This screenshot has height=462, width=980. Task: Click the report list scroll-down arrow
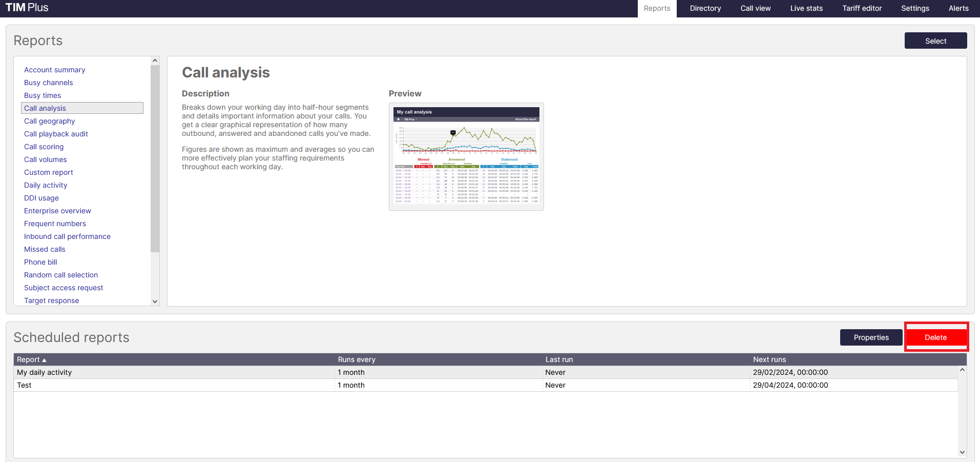coord(155,302)
